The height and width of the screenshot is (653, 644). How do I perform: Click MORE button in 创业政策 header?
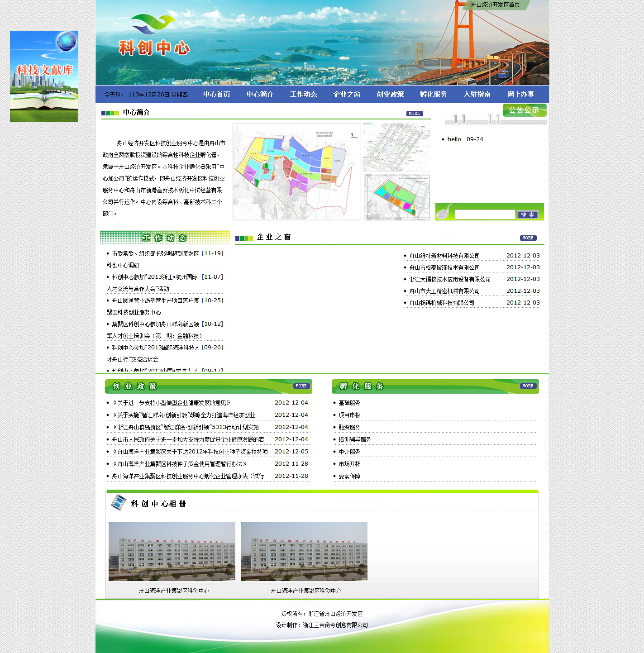pyautogui.click(x=301, y=386)
